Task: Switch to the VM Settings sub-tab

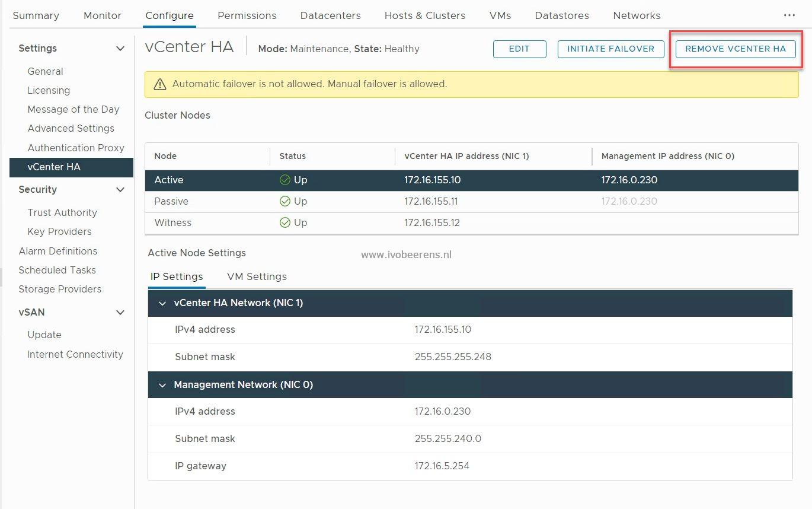Action: 257,276
